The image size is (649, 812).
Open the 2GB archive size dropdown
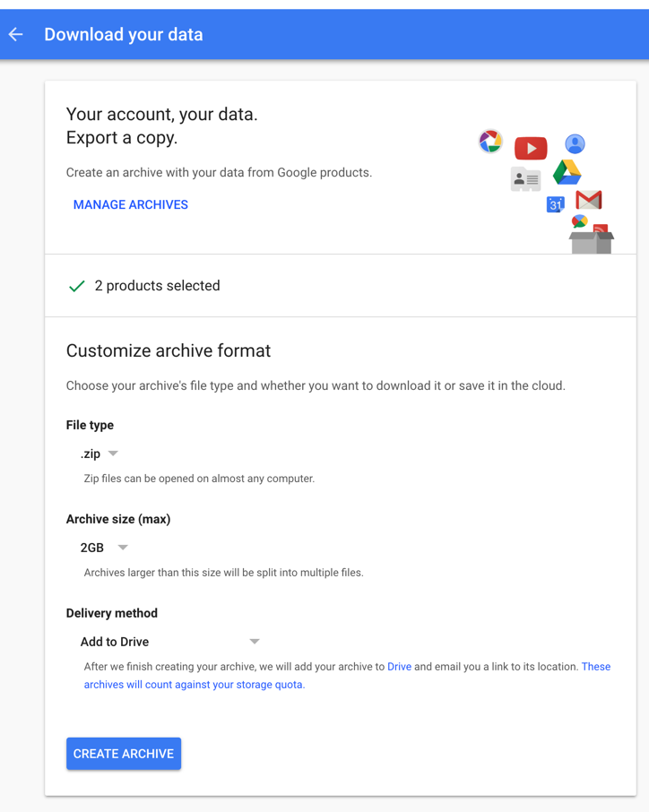(104, 548)
